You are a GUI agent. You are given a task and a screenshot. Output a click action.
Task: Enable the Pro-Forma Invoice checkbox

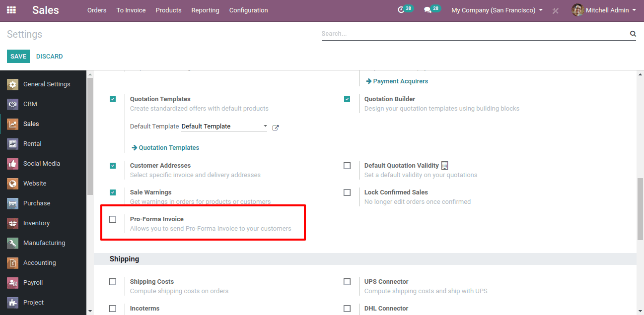pos(113,219)
